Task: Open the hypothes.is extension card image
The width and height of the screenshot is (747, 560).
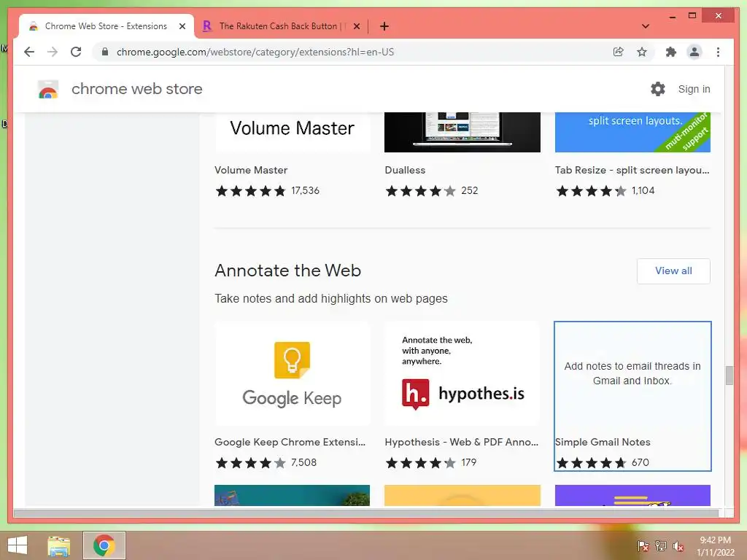Action: coord(462,373)
